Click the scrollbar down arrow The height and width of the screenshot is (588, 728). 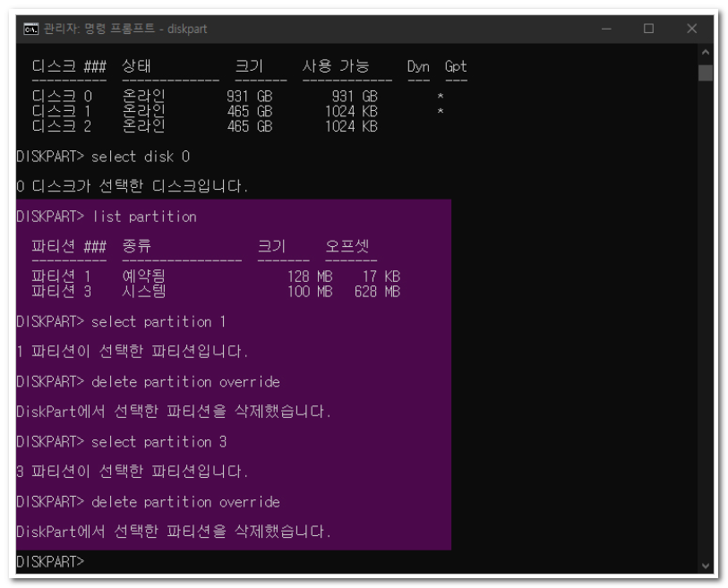pos(706,566)
